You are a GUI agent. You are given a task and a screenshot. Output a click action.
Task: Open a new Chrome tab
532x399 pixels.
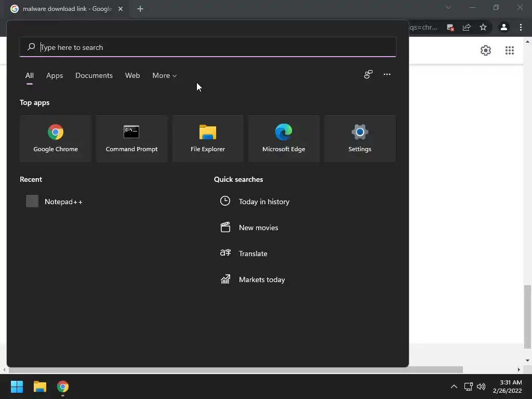(x=140, y=9)
